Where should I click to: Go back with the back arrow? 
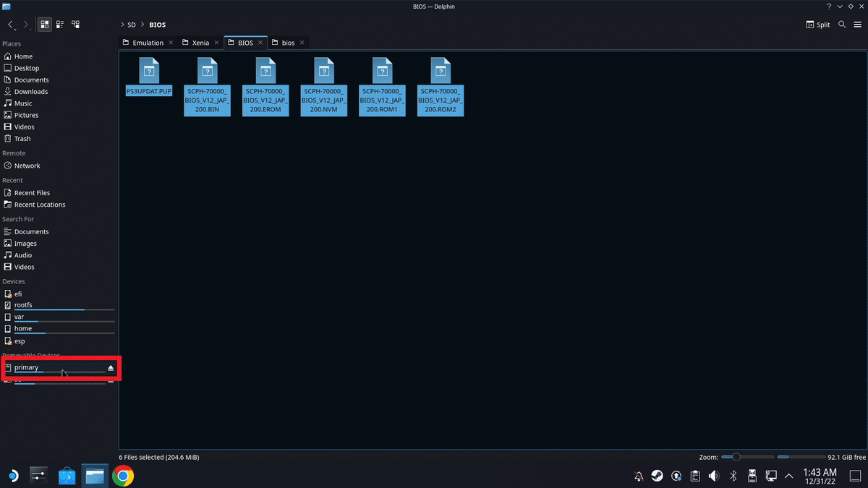click(12, 25)
